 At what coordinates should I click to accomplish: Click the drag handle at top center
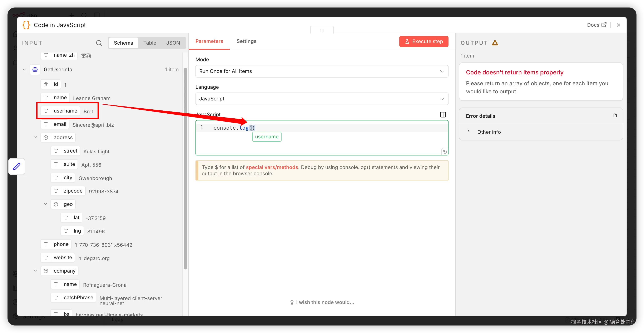coord(322,30)
